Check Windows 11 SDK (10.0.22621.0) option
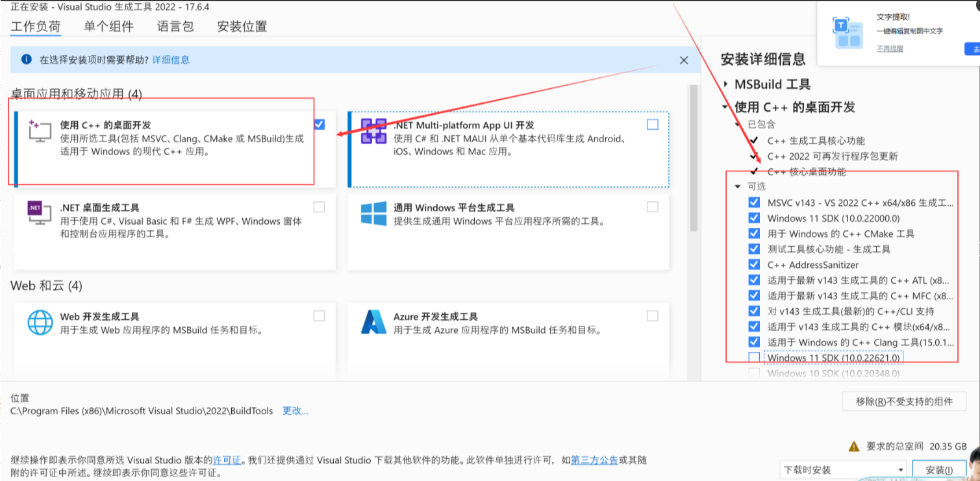This screenshot has width=980, height=481. tap(754, 358)
